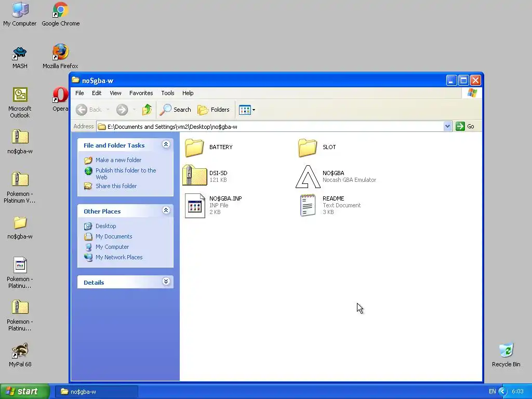Click the EN language indicator
This screenshot has width=532, height=399.
(x=493, y=392)
